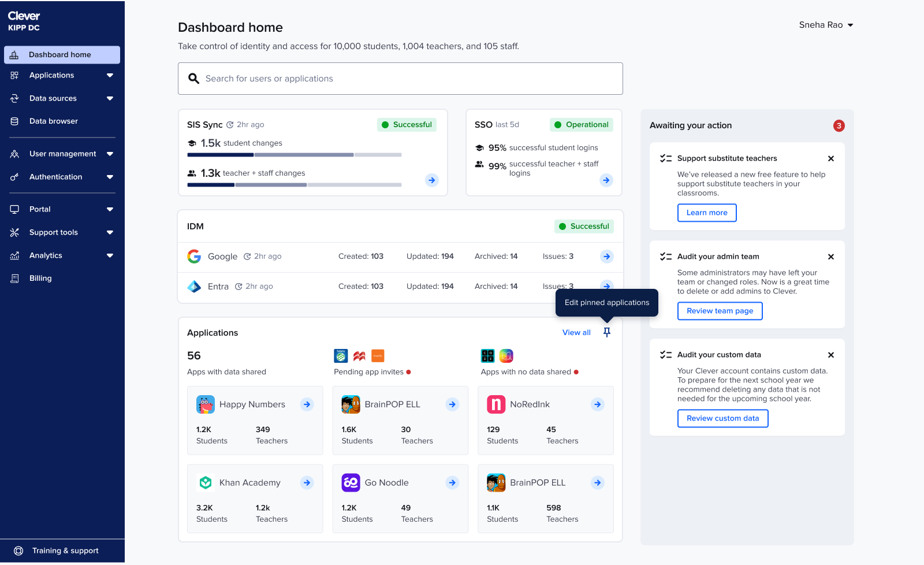Screen dimensions: 924x565
Task: Expand the Data sources sidebar menu
Action: pyautogui.click(x=110, y=98)
